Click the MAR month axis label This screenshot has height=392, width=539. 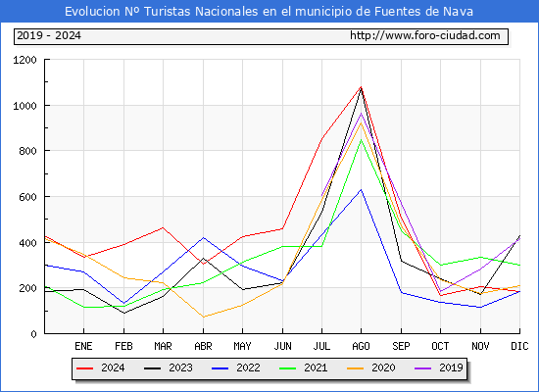163,346
